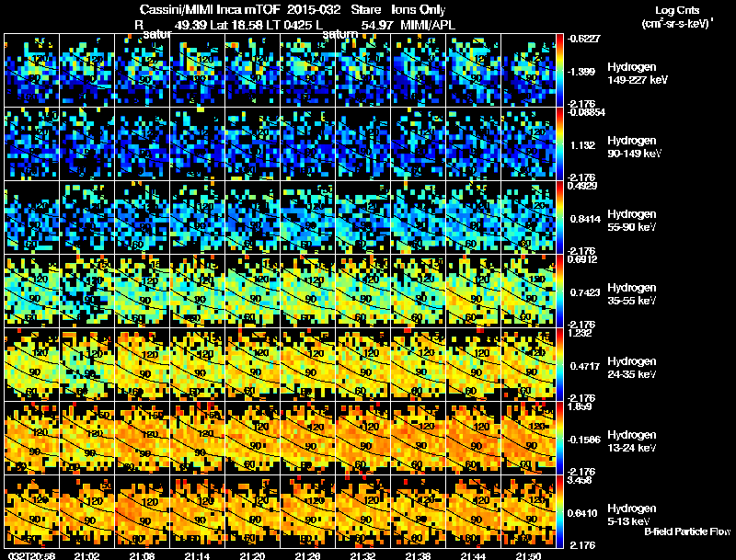Pick the Hydrogen 90-149 keV panel at 21:44

coord(474,143)
